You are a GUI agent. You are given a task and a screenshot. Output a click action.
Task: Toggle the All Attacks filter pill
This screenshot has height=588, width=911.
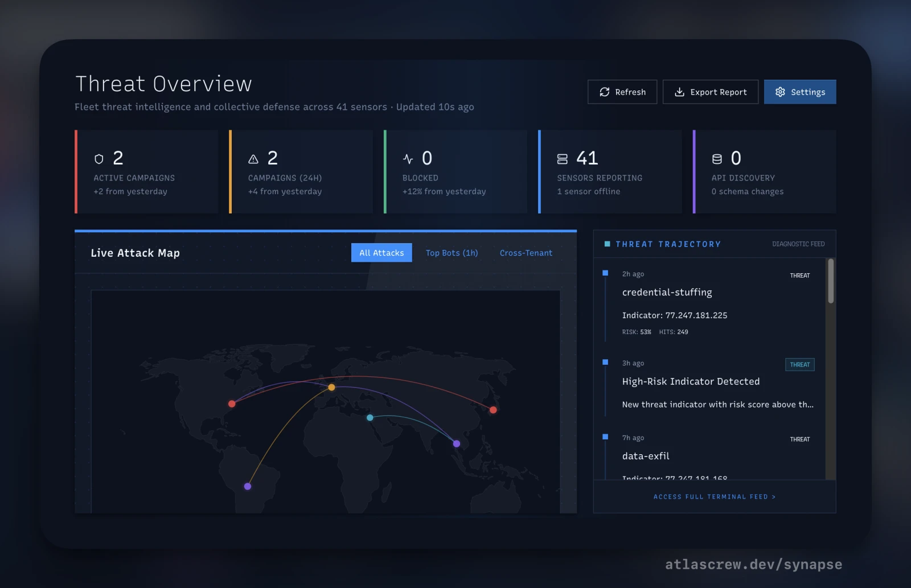coord(381,252)
